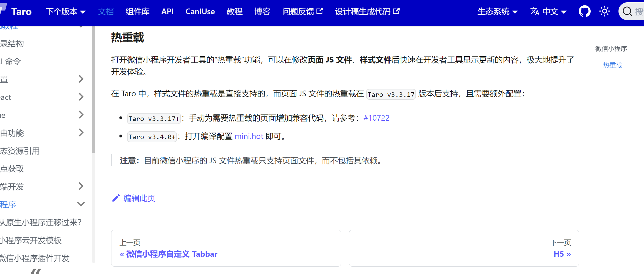Open the 教程 nav item
644x274 pixels.
[x=235, y=12]
